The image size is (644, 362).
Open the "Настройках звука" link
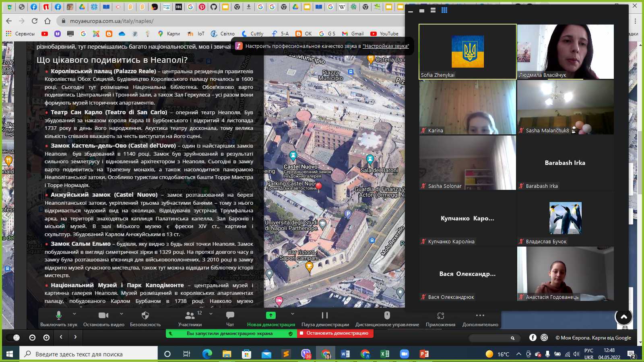click(x=385, y=46)
